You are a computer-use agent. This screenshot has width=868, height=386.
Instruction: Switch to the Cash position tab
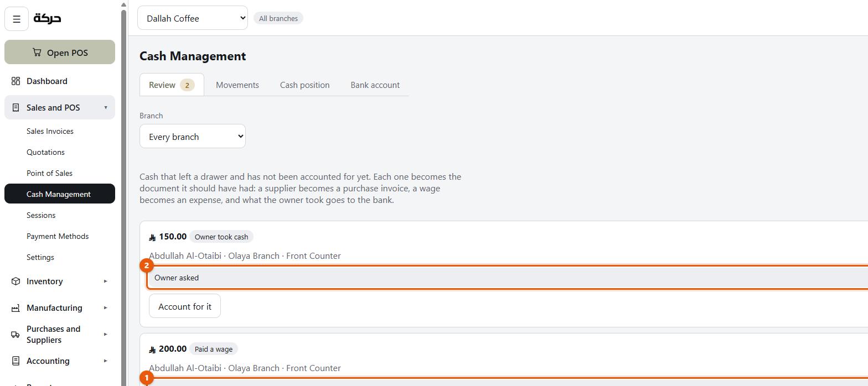(304, 85)
